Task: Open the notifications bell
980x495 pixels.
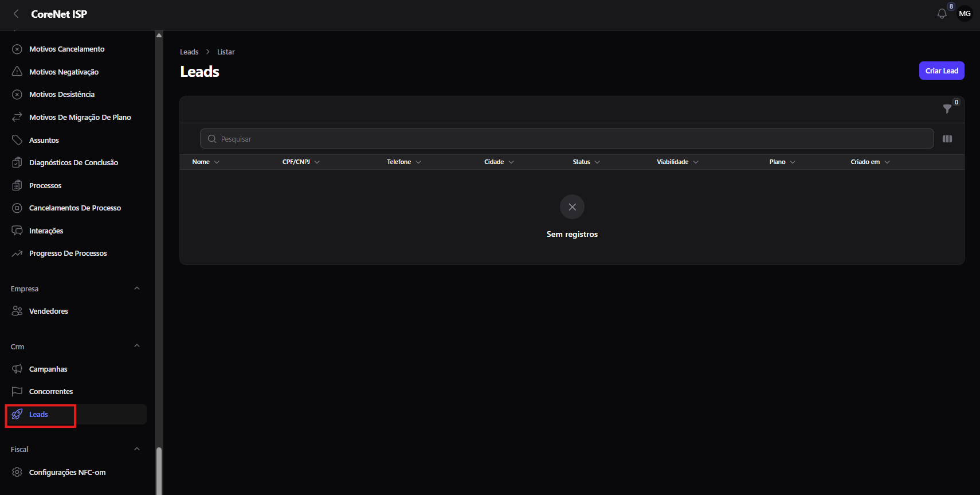Action: pyautogui.click(x=942, y=14)
